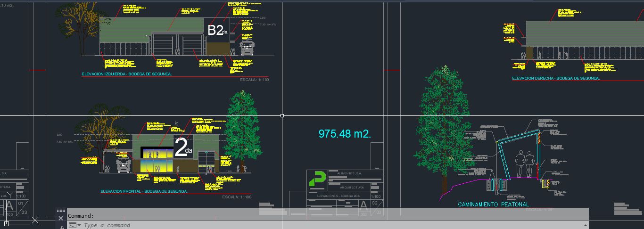Select the large 2da label on frontal elevation

[x=183, y=147]
